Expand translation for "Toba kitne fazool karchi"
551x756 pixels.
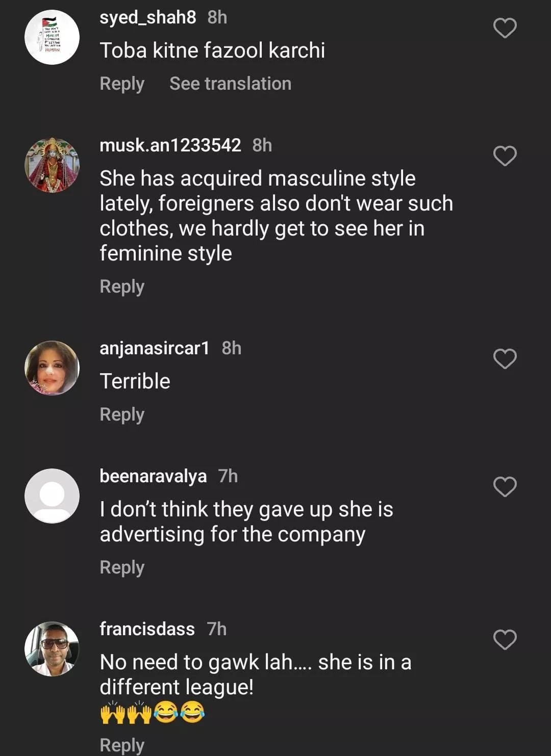click(x=230, y=84)
